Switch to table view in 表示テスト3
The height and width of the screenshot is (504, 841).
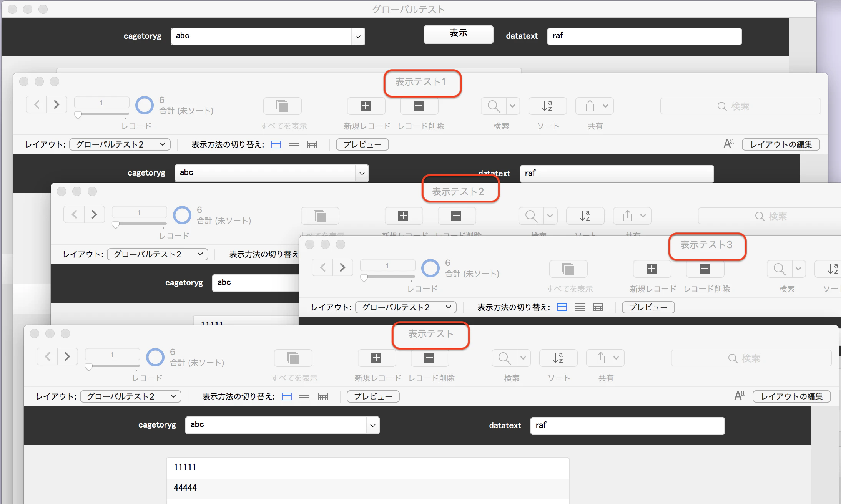pos(598,307)
